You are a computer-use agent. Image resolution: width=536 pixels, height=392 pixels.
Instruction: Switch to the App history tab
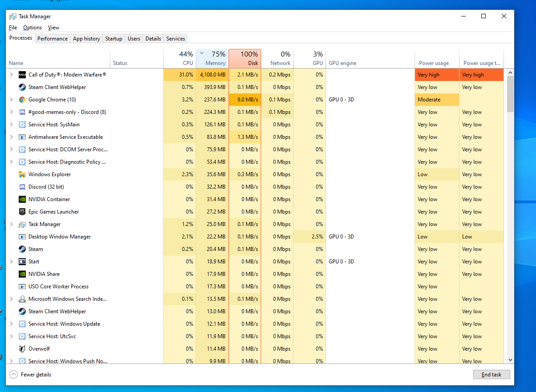(x=86, y=39)
